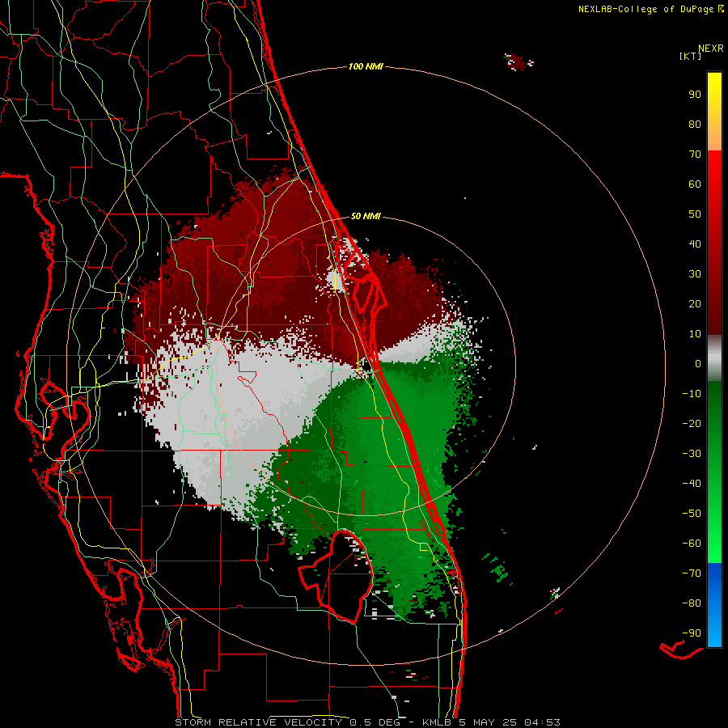
Task: Click the 60 value on the velocity scale
Action: tap(695, 184)
